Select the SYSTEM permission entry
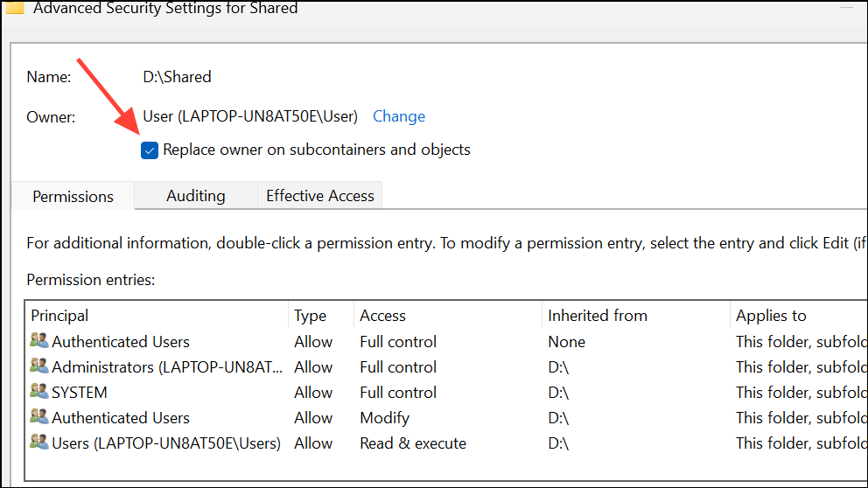This screenshot has height=488, width=868. pos(447,393)
